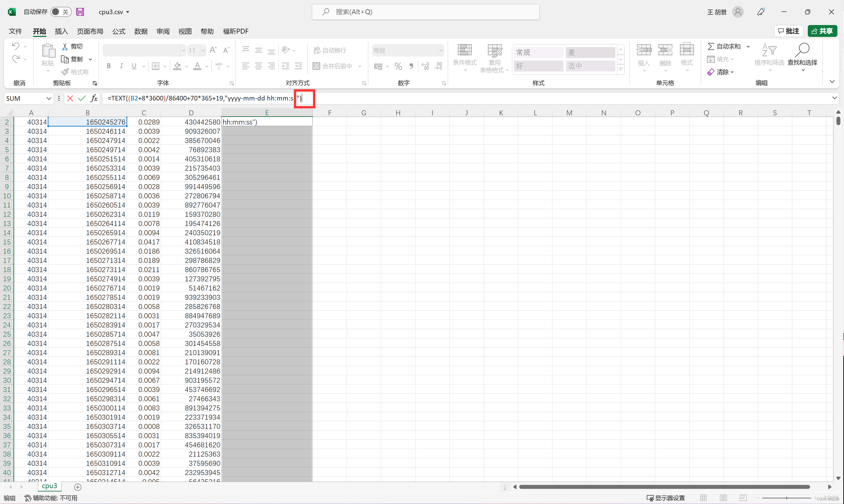Click the Insert Function fx icon

94,98
